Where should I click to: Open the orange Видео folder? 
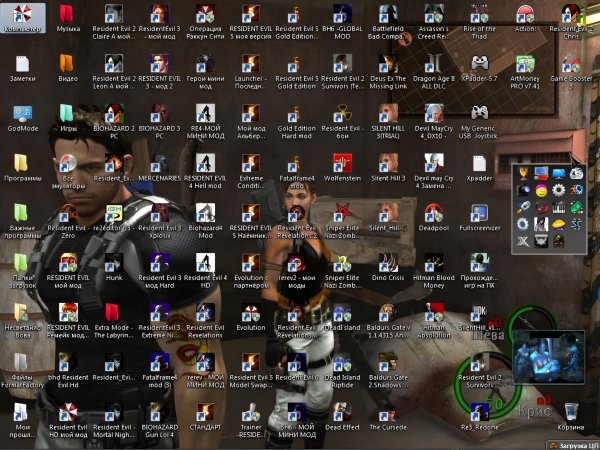[x=68, y=68]
